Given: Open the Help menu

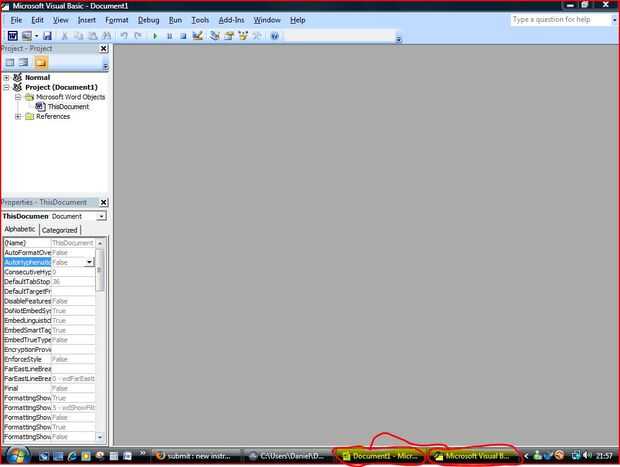Looking at the screenshot, I should 297,20.
